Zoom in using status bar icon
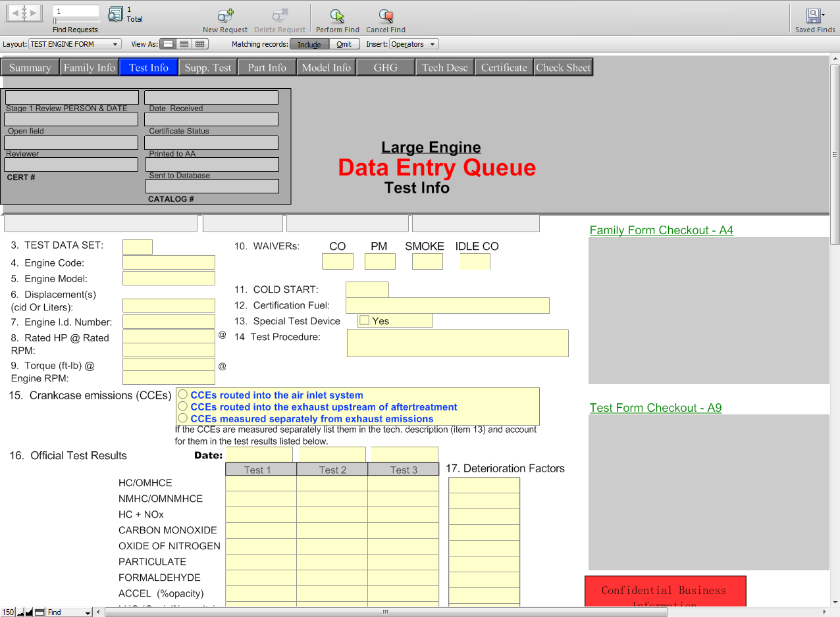 29,612
